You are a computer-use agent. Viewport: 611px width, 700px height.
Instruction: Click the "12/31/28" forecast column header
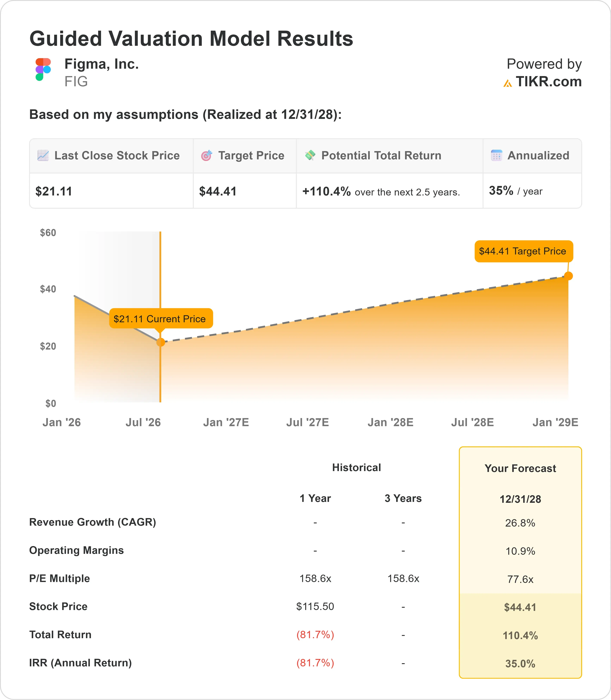coord(520,499)
